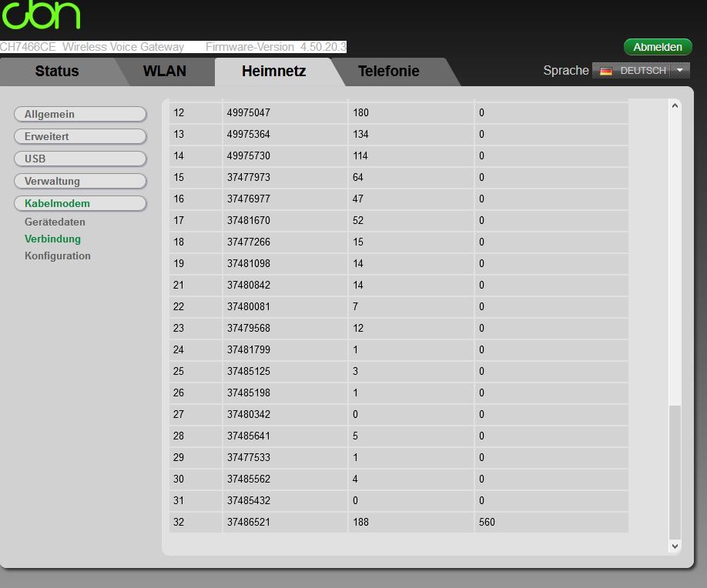Select the Kabelmodem section
This screenshot has width=707, height=588.
[80, 203]
